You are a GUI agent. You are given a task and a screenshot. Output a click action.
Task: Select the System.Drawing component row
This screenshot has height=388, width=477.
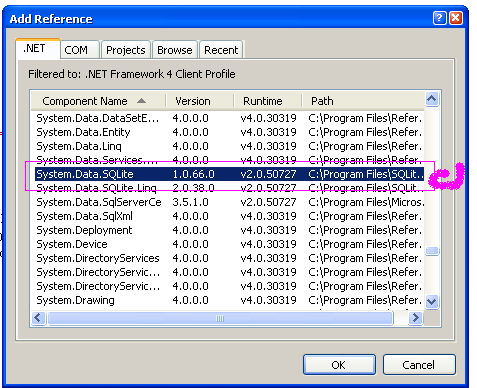click(x=229, y=300)
